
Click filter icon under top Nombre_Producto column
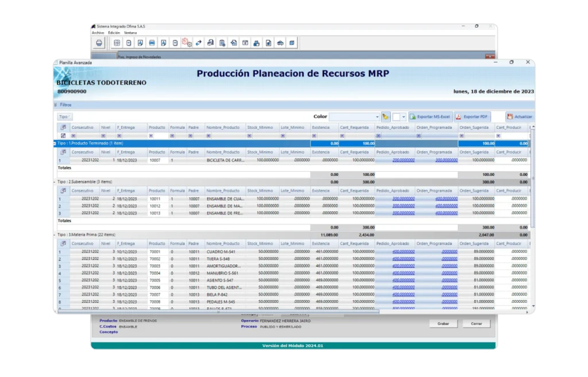coord(208,136)
